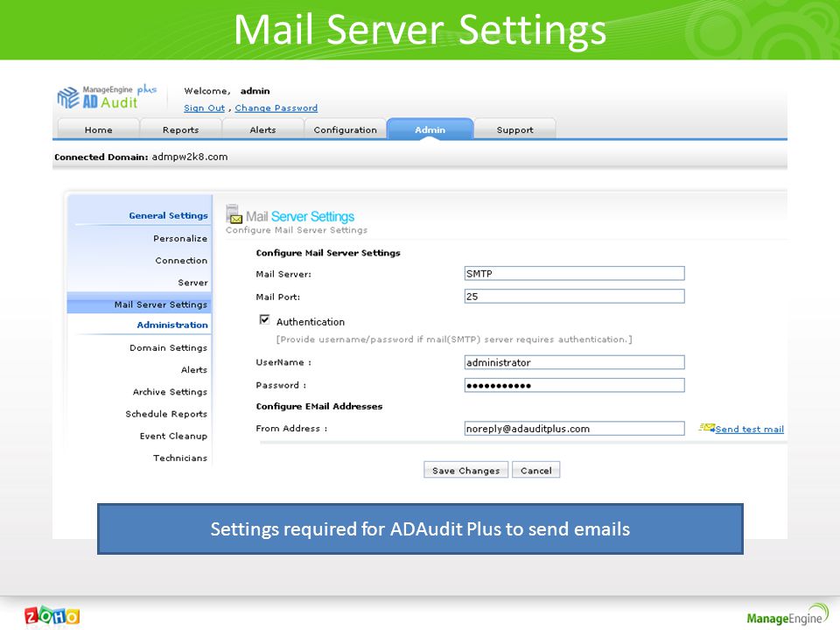Open Personalize in the sidebar
840x630 pixels.
[180, 238]
